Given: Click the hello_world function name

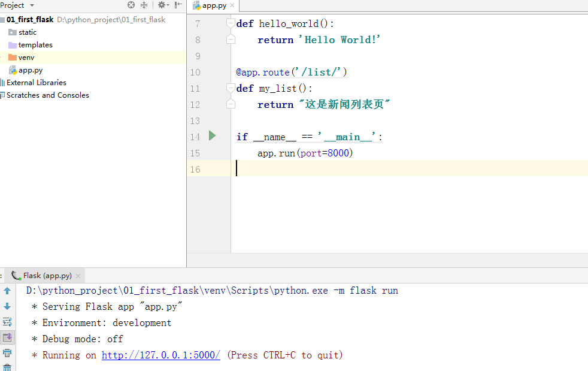Looking at the screenshot, I should tap(289, 23).
